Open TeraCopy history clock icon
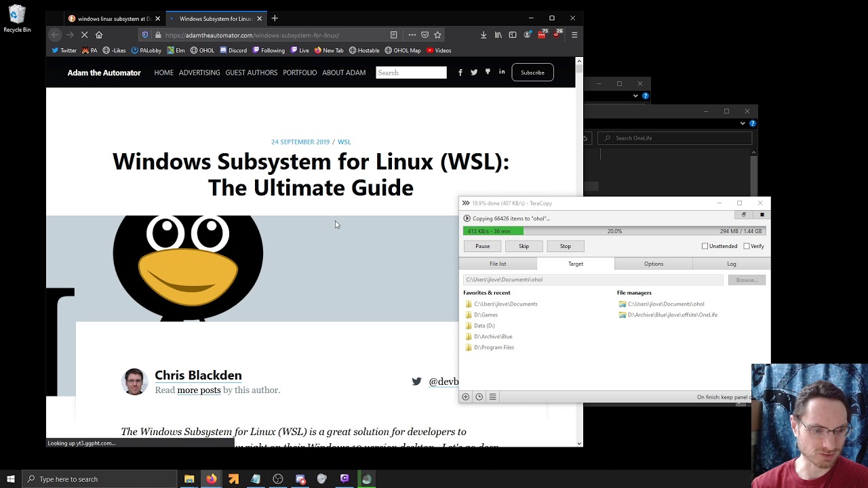 (x=479, y=397)
